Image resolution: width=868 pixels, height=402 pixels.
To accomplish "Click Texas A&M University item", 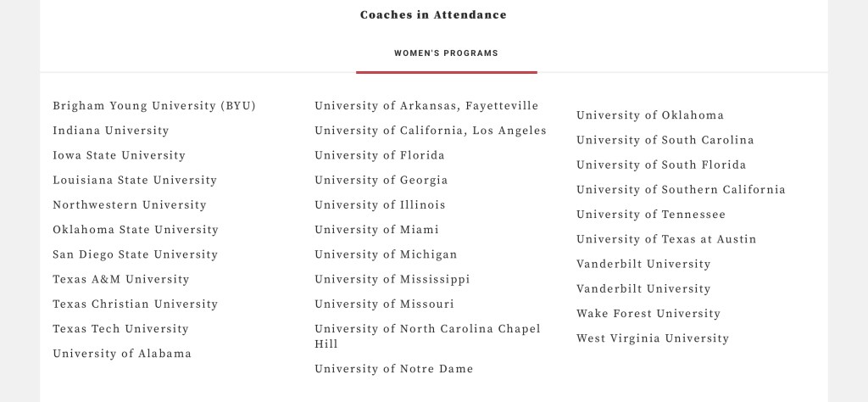I will [121, 279].
